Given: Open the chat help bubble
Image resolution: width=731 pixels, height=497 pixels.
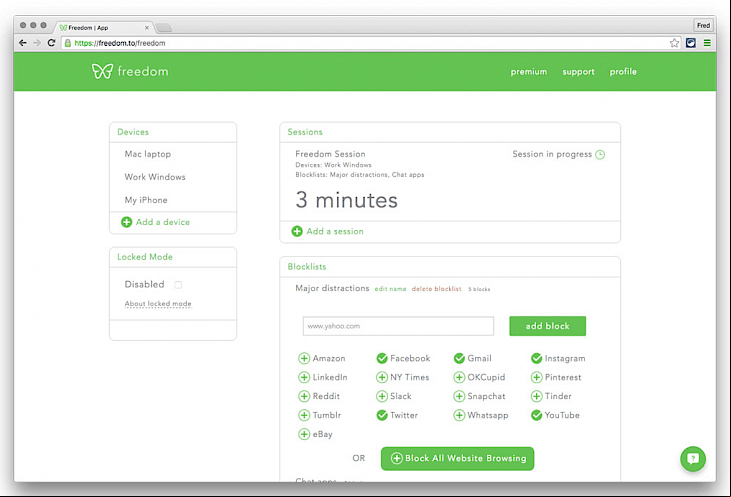Looking at the screenshot, I should (x=693, y=459).
